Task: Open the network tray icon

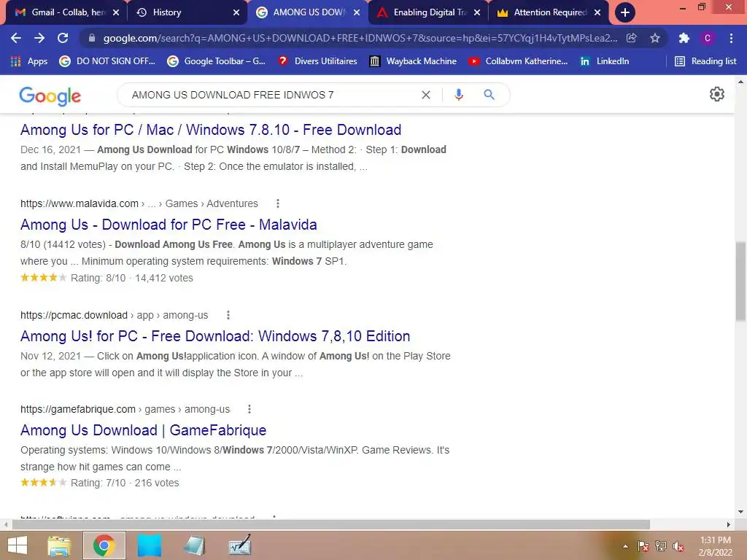Action: (661, 546)
